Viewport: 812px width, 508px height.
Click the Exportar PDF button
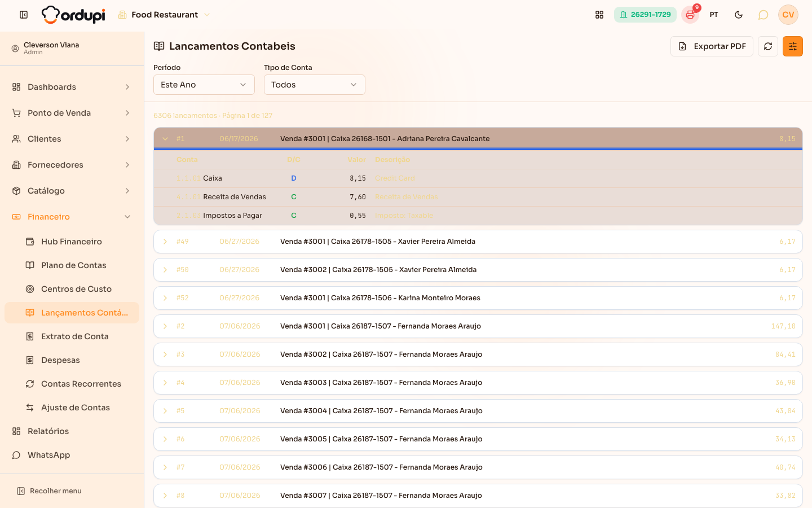tap(712, 46)
